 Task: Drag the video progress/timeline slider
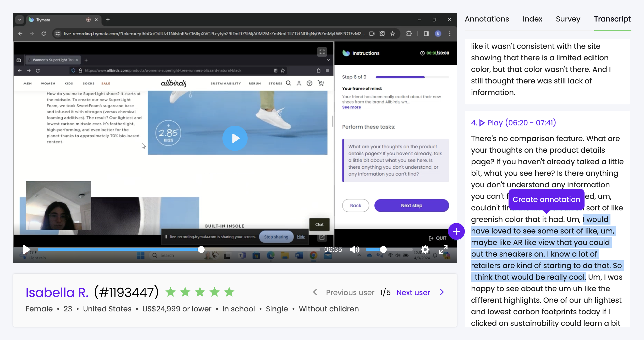201,249
